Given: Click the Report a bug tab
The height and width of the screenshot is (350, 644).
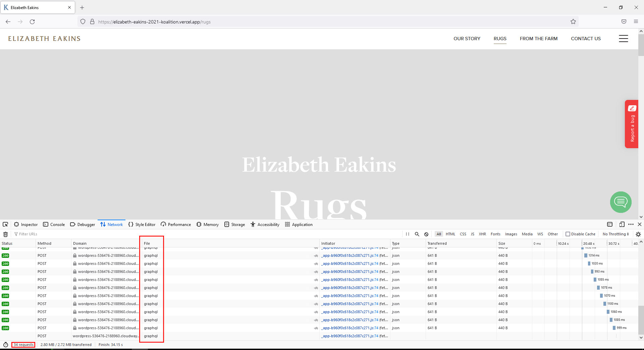Looking at the screenshot, I should point(632,124).
